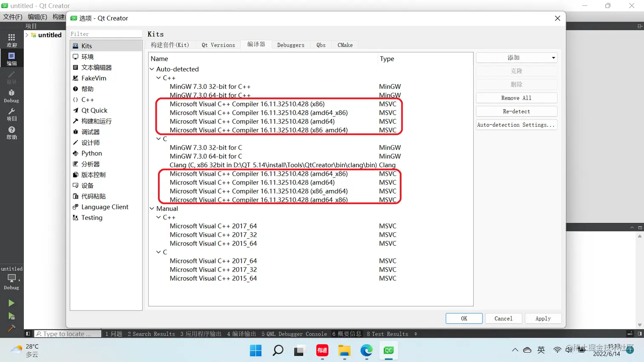Image resolution: width=644 pixels, height=362 pixels.
Task: Click the untitled Debug kit selector
Action: 11,278
